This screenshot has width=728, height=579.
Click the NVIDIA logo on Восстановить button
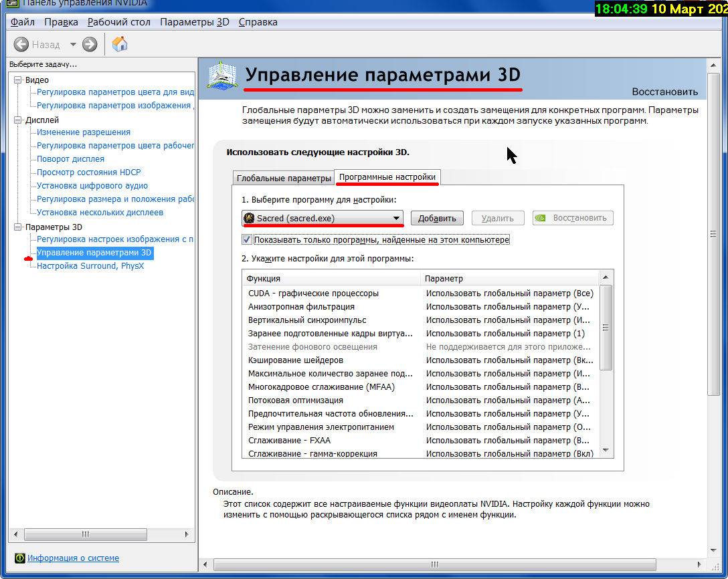click(x=541, y=217)
